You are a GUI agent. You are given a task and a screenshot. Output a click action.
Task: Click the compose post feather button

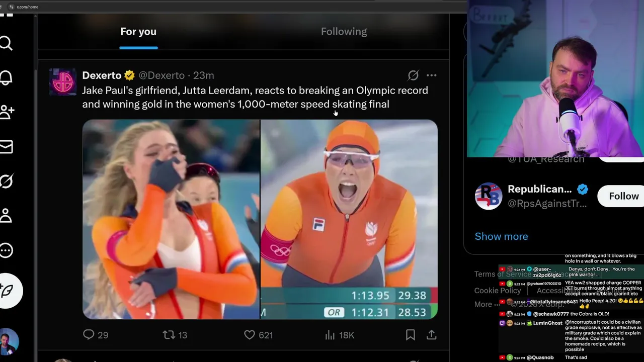[x=7, y=291]
